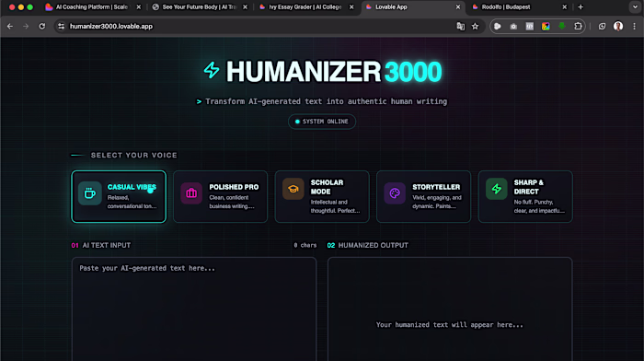Click the green lightning icon on Sharp & Direct
Viewport: 644px width, 361px height.
pos(496,189)
